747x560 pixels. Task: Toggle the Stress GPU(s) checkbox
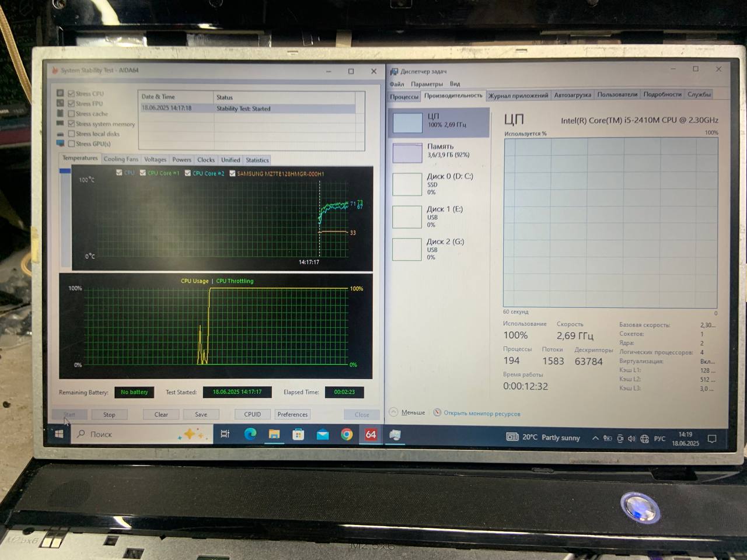click(x=71, y=143)
